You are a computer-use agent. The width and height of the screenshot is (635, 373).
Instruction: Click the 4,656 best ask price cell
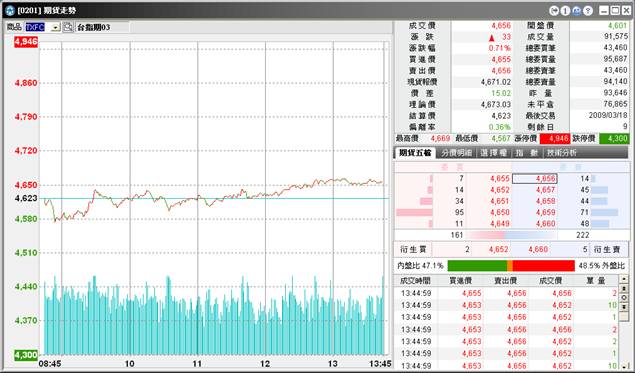point(535,179)
